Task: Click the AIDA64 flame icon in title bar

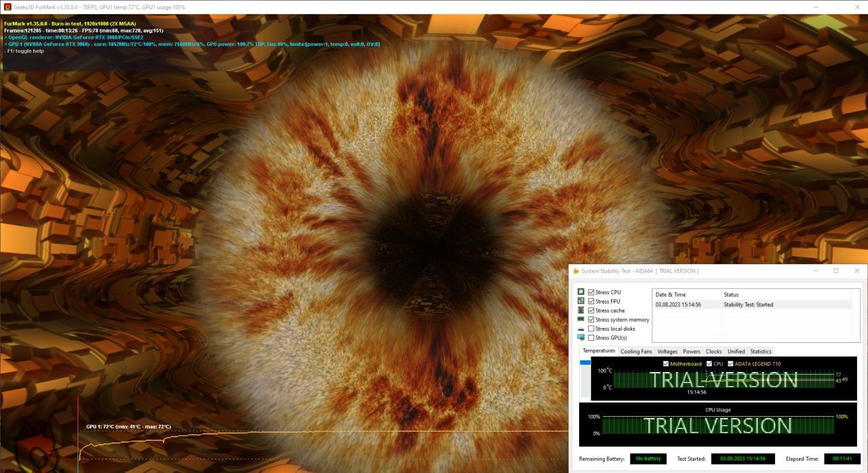Action: 576,271
